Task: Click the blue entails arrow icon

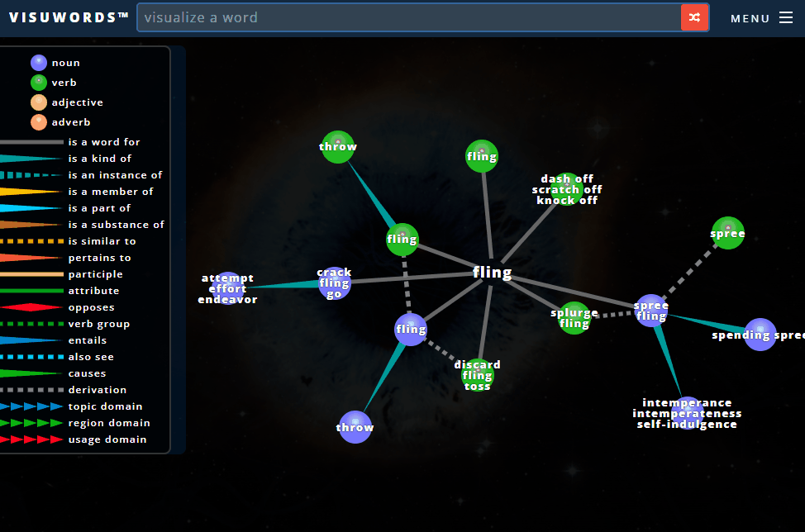Action: [x=31, y=340]
